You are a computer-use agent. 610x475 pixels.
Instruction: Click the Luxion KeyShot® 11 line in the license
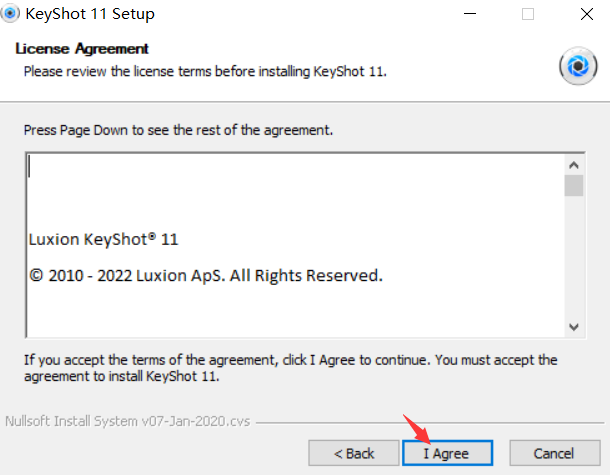pos(103,239)
